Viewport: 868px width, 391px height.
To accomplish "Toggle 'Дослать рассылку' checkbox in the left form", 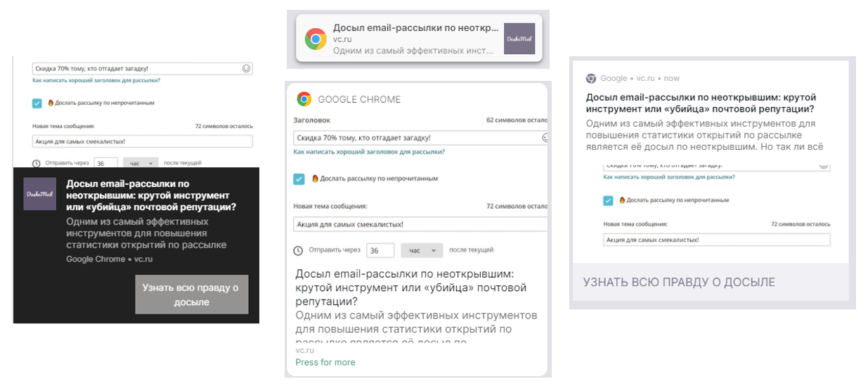I will coord(37,103).
